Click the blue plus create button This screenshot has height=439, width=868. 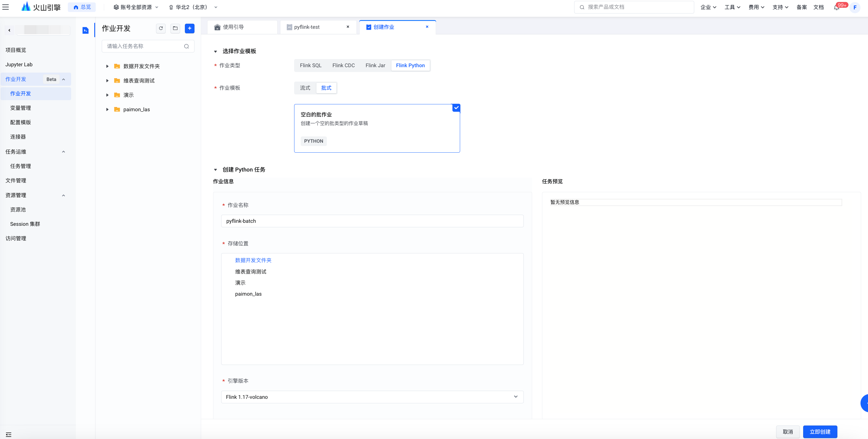190,28
